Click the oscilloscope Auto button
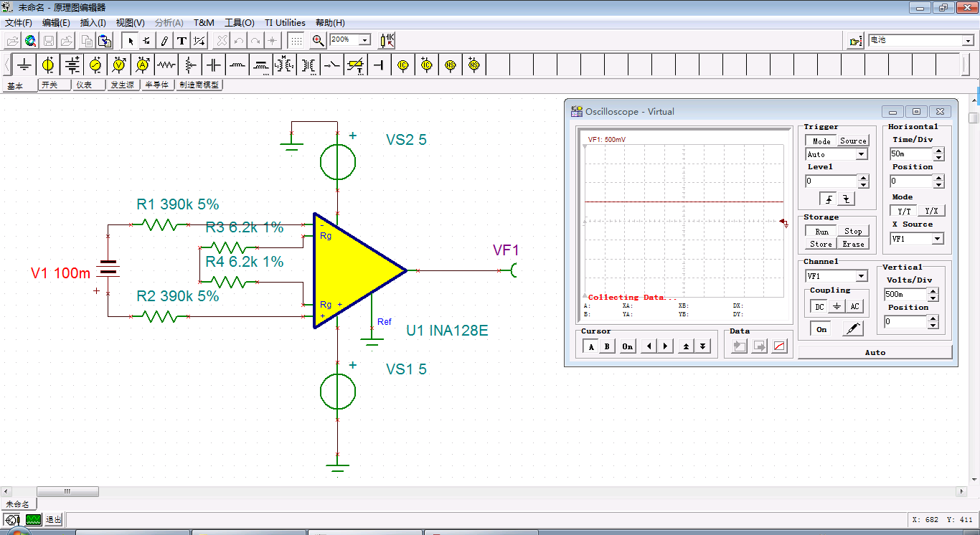The width and height of the screenshot is (980, 535). [x=875, y=352]
